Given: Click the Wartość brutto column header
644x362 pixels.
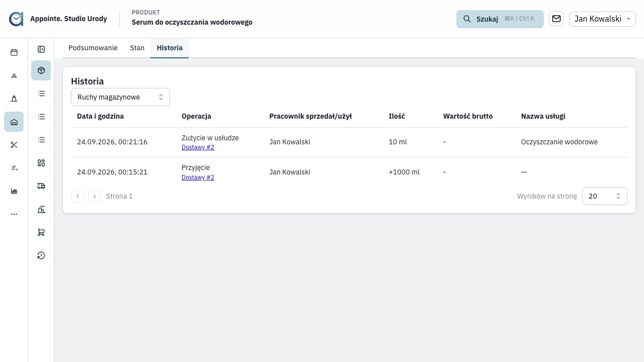Looking at the screenshot, I should coord(468,116).
